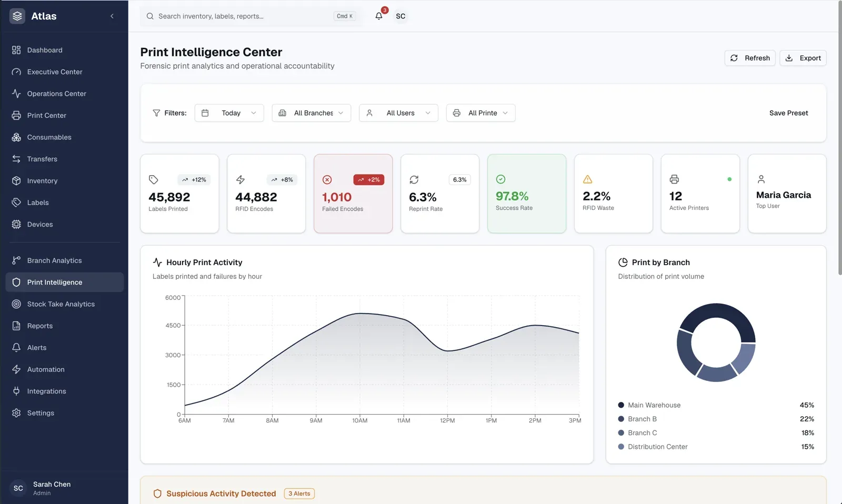Open the SC user avatar menu

click(x=400, y=16)
